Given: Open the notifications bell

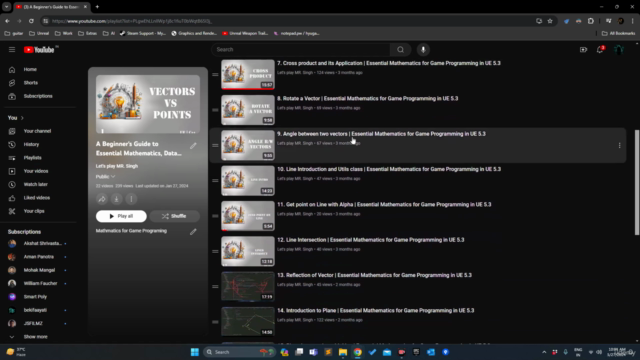Looking at the screenshot, I should pos(600,49).
